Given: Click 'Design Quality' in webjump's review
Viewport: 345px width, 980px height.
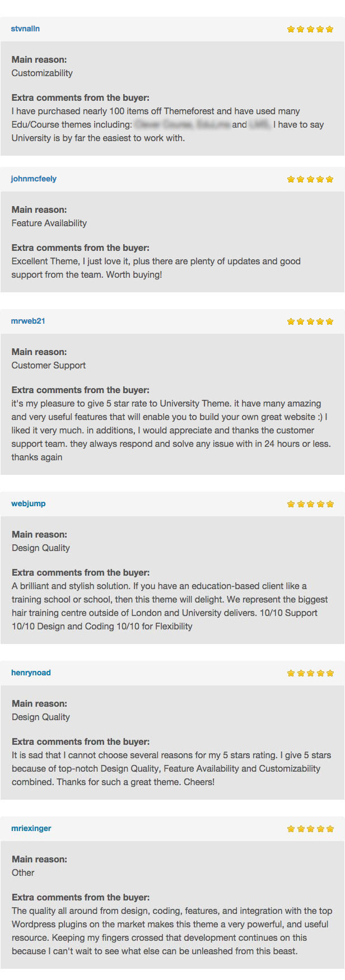Looking at the screenshot, I should click(41, 548).
